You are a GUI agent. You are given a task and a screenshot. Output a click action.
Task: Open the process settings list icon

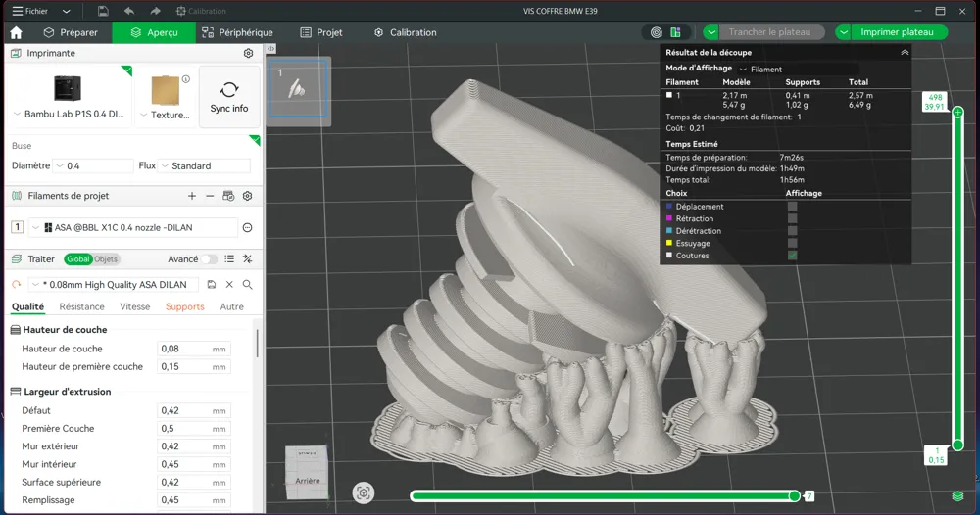(x=229, y=259)
